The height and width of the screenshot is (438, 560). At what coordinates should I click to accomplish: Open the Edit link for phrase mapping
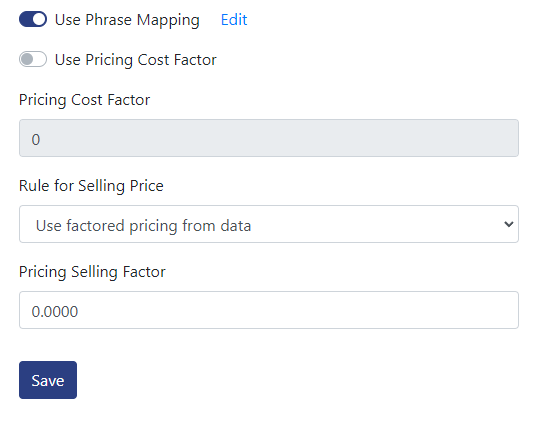tap(234, 20)
